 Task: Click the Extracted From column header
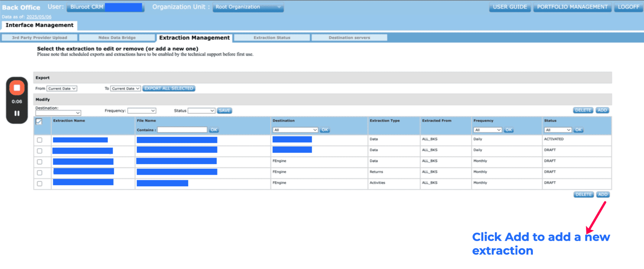click(437, 121)
